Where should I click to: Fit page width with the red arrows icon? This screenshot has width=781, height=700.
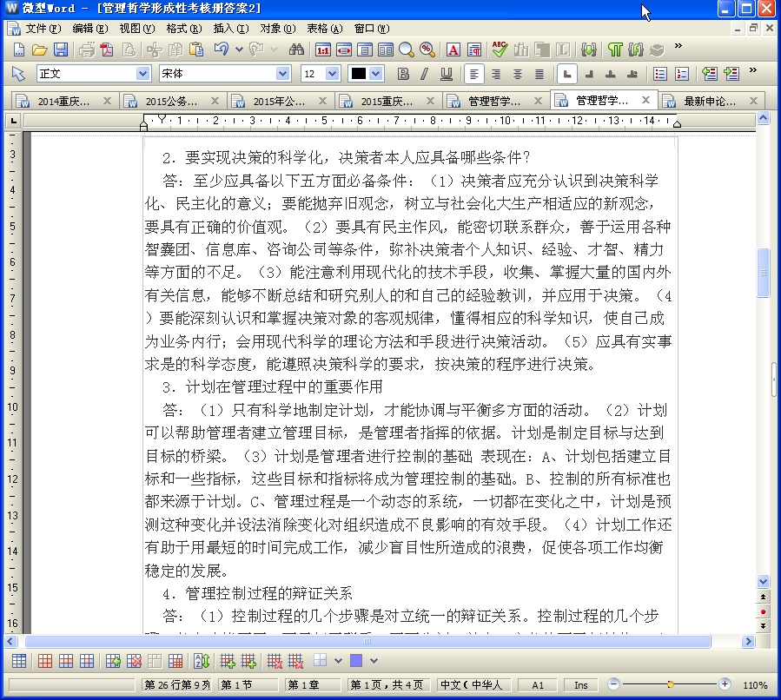(344, 50)
